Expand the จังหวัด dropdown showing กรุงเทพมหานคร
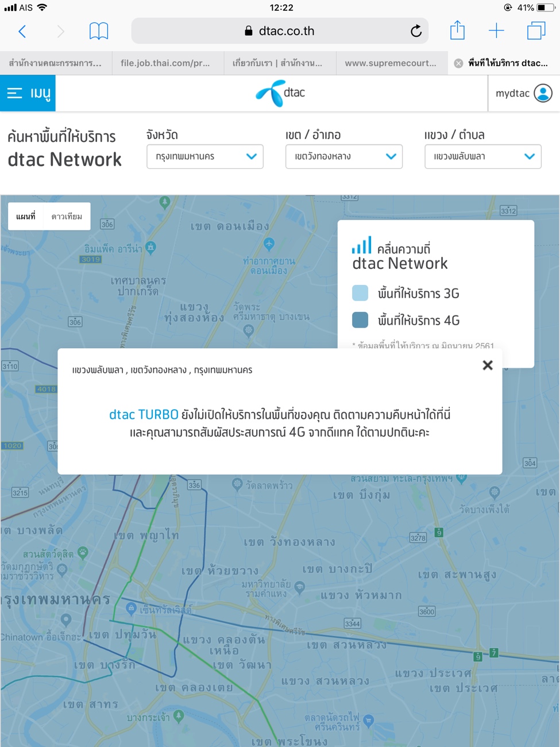The image size is (560, 747). point(205,156)
